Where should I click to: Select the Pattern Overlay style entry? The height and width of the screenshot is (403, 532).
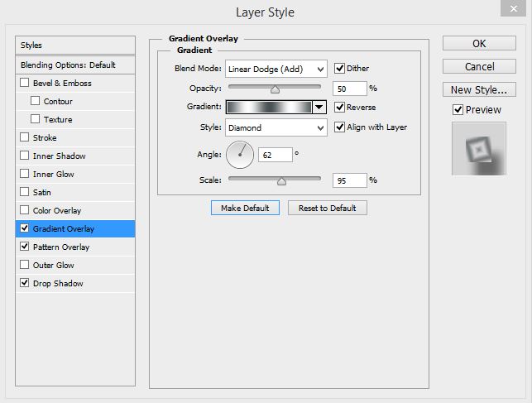coord(61,247)
